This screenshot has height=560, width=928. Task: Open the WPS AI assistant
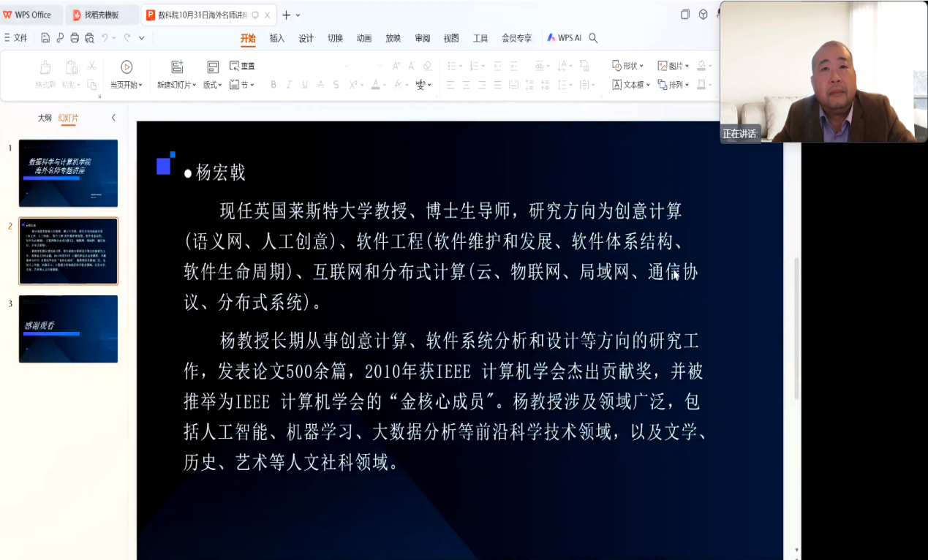pyautogui.click(x=567, y=37)
